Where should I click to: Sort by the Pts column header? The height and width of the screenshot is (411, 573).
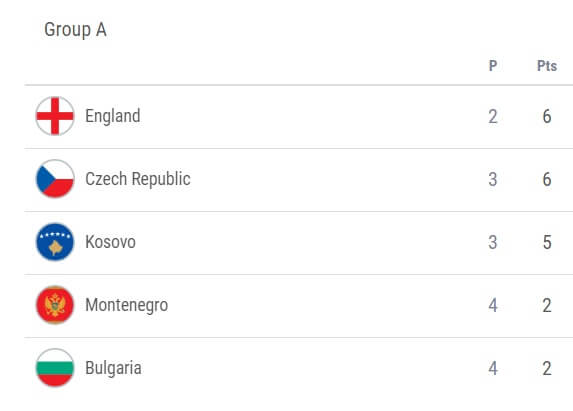tap(547, 66)
